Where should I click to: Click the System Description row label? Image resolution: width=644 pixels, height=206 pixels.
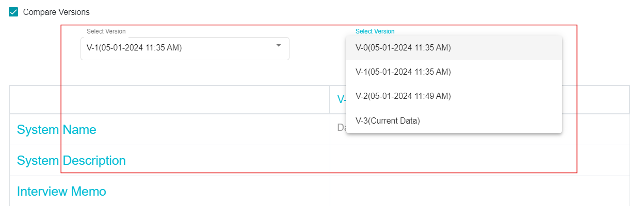pyautogui.click(x=71, y=161)
